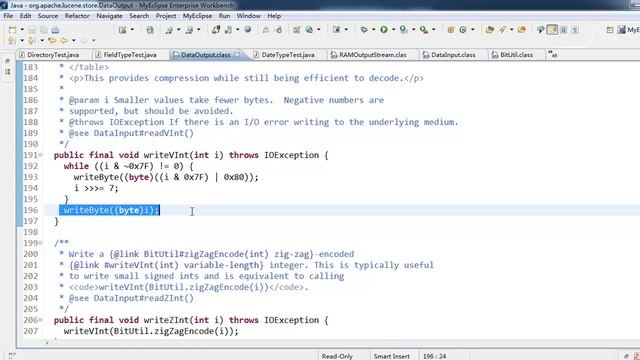
Task: Open the New Java Class dropdown arrow
Action: 473,29
